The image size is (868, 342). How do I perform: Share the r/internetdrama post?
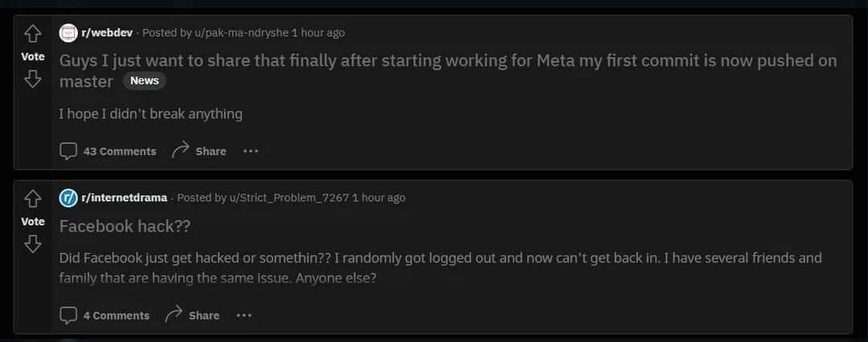coord(192,316)
